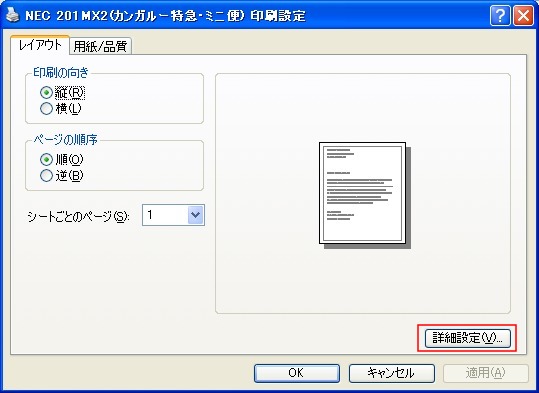This screenshot has height=393, width=539.
Task: Click the printer icon in title bar
Action: (x=12, y=15)
